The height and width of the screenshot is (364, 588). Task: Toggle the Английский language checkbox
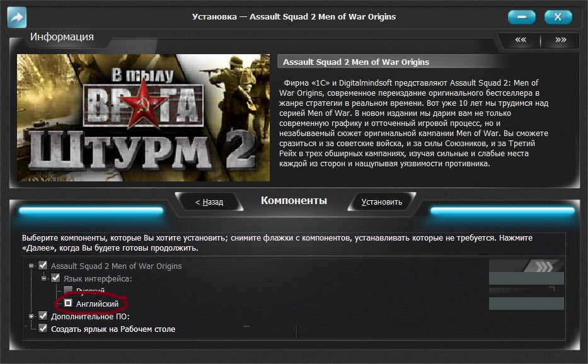coord(68,304)
